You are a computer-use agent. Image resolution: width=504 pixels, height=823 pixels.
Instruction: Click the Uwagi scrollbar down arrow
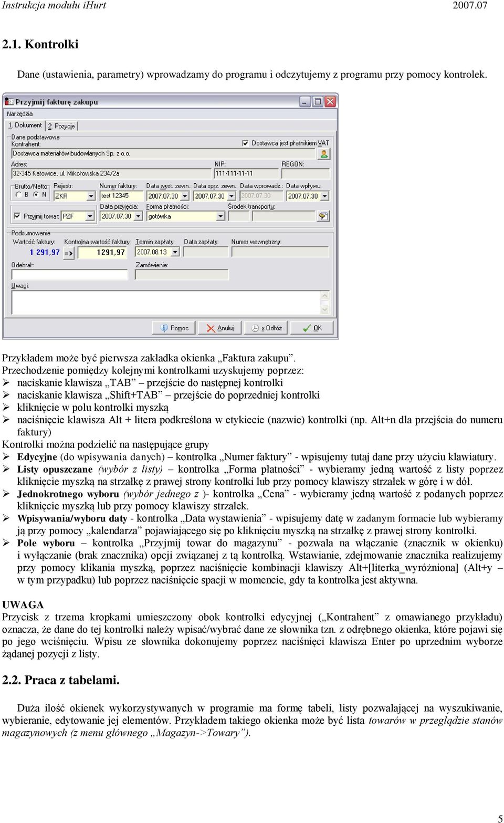point(325,310)
